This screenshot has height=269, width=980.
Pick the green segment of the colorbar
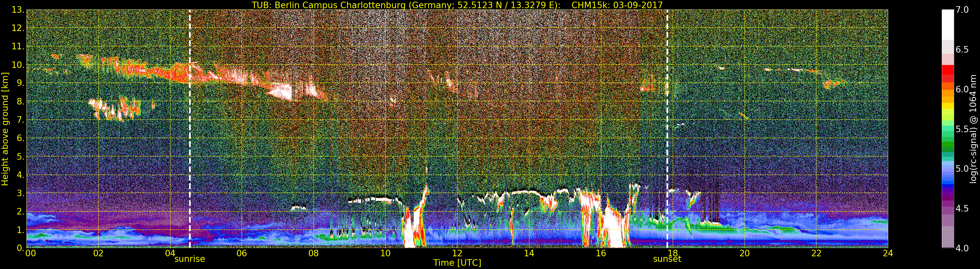click(x=948, y=145)
